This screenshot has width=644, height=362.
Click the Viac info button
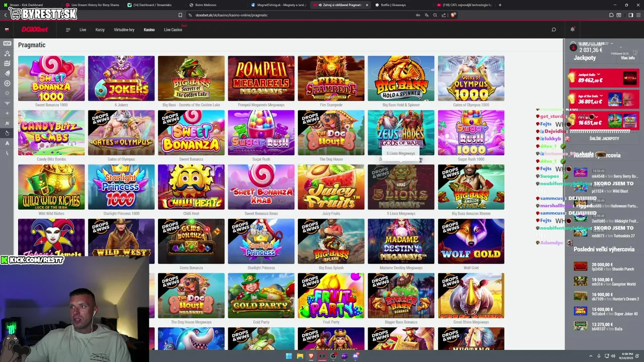[x=627, y=58]
